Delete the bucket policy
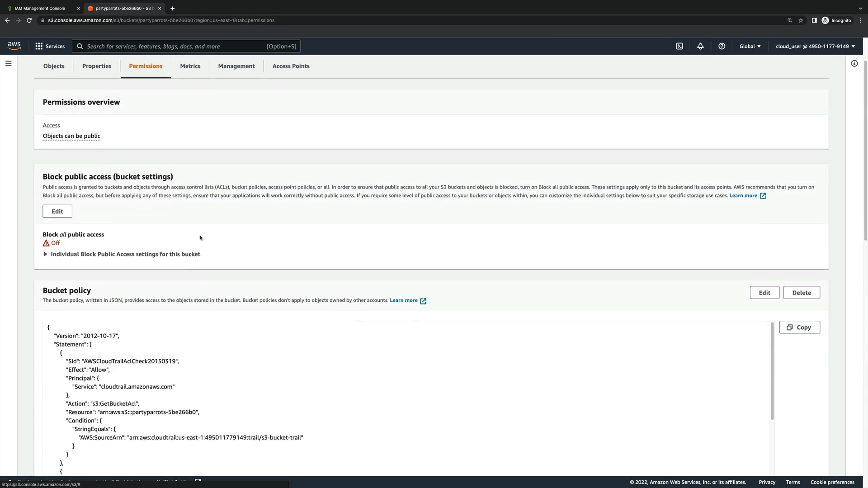The image size is (868, 488). tap(801, 293)
